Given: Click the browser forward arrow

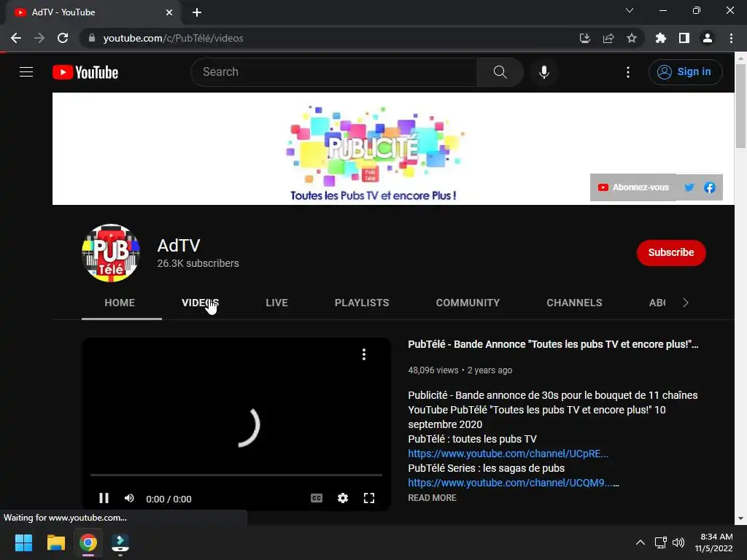Looking at the screenshot, I should (x=39, y=38).
